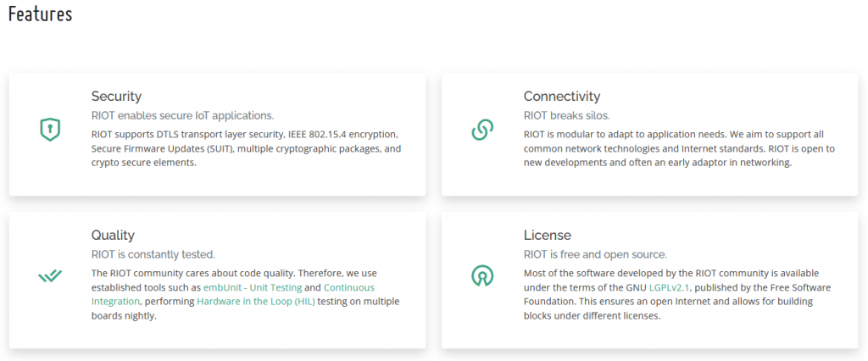Select text "RIOT enables secure IoT applications."
Screen dimensions: 868x361
coord(183,116)
